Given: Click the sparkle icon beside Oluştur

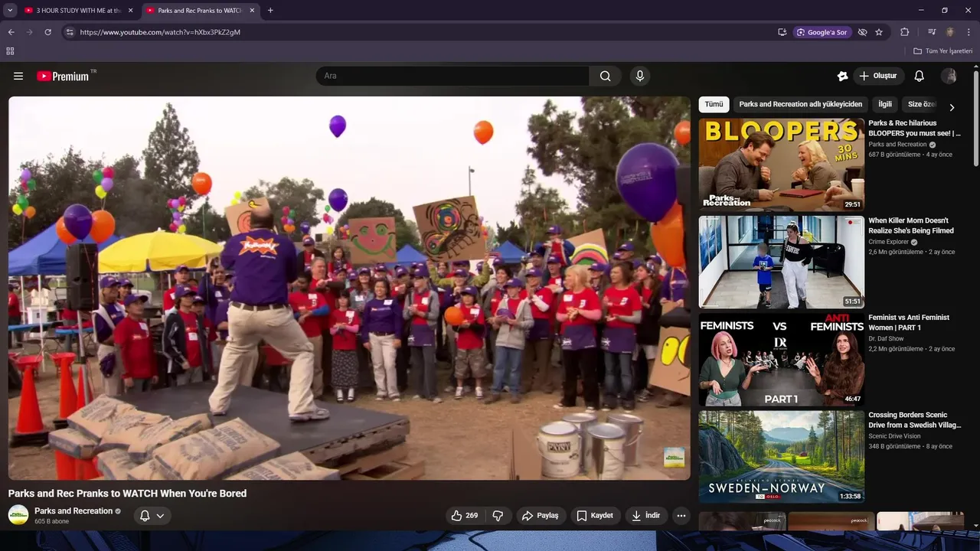Looking at the screenshot, I should pyautogui.click(x=842, y=76).
